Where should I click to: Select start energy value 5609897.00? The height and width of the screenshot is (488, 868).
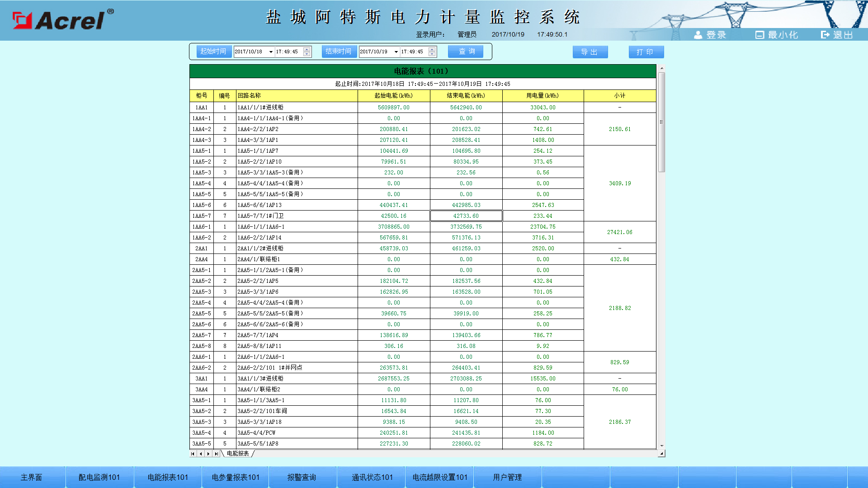(x=394, y=108)
